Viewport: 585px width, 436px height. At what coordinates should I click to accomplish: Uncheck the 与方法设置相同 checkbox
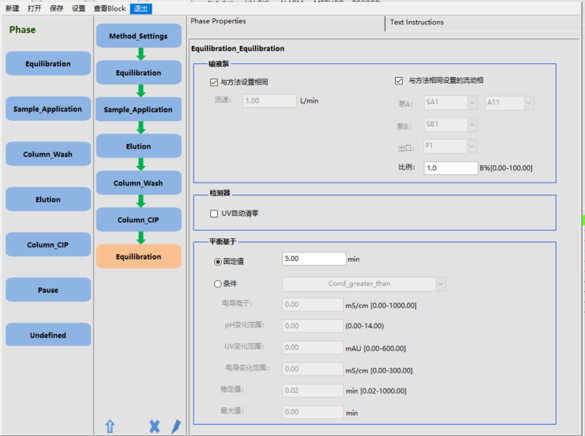(214, 82)
